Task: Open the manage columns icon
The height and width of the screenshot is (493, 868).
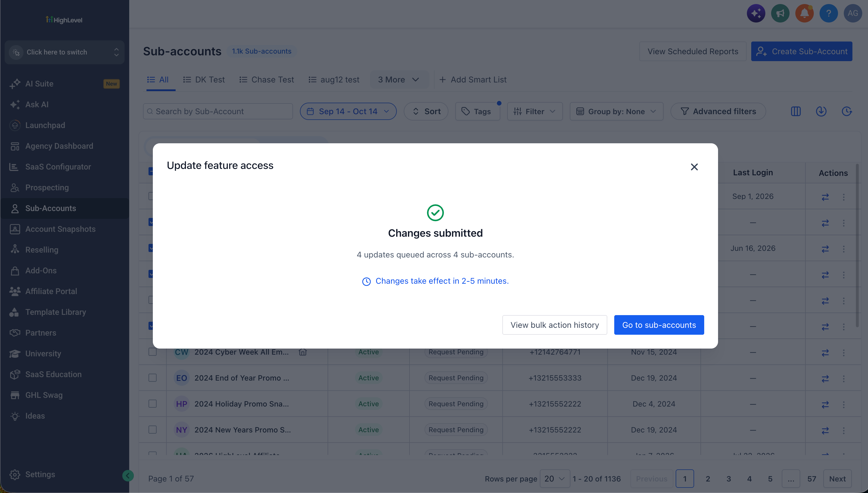Action: click(796, 111)
